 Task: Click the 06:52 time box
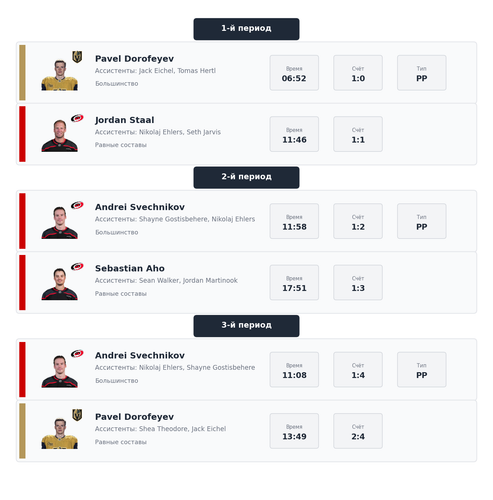tap(294, 73)
